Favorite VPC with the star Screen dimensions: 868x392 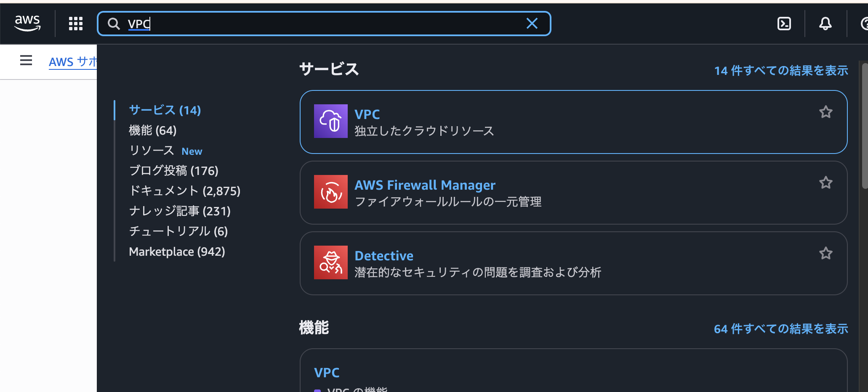point(825,112)
